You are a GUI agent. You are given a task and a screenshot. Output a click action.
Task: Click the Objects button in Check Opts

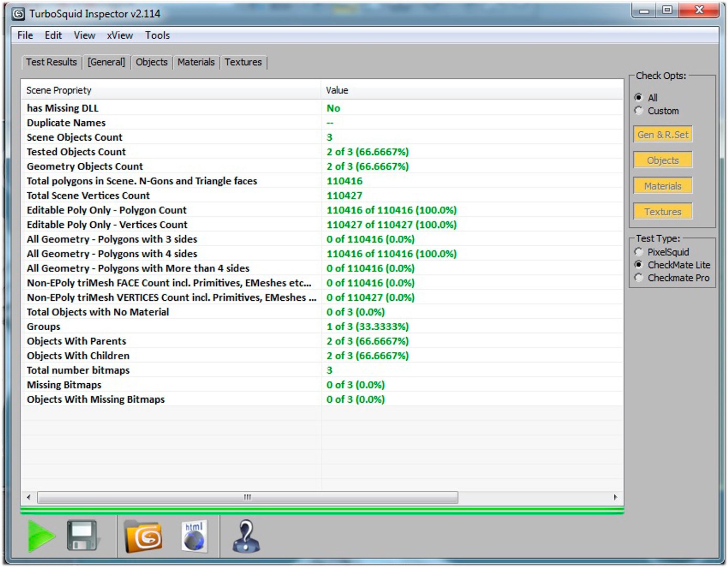pyautogui.click(x=663, y=160)
